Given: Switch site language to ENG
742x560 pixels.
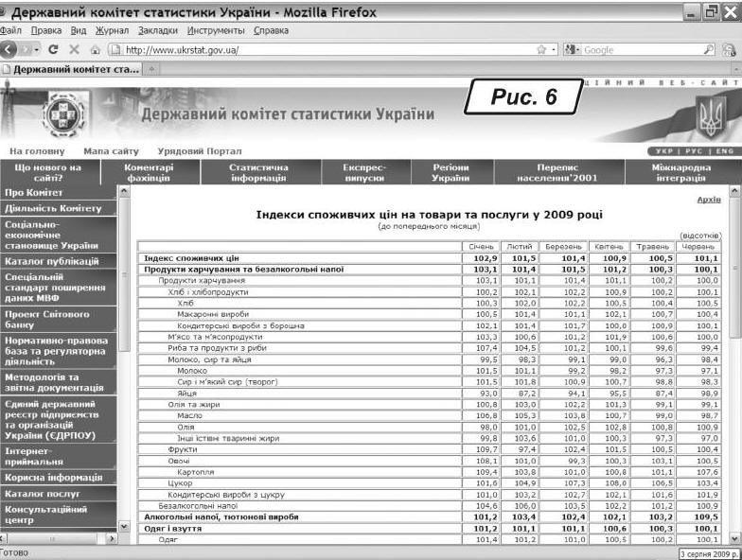Looking at the screenshot, I should coord(723,150).
